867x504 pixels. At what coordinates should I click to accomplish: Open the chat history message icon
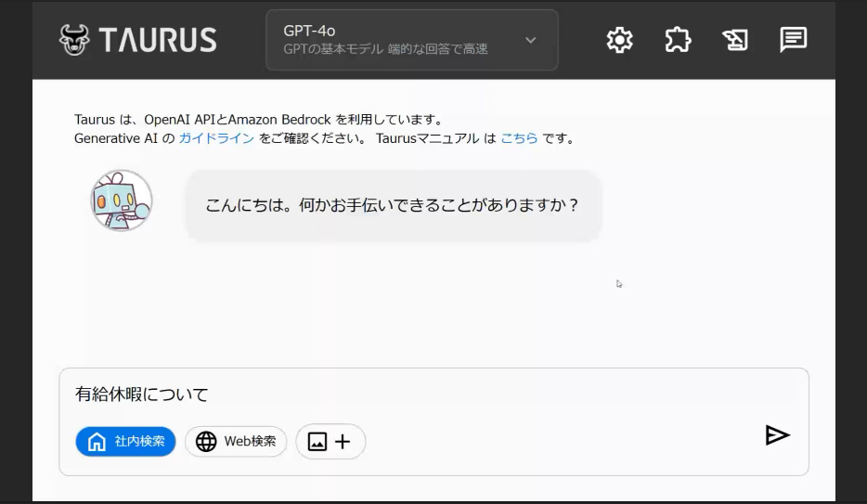(794, 40)
